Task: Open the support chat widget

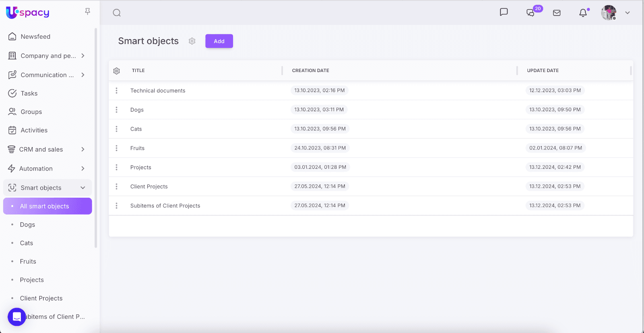Action: coord(17,317)
